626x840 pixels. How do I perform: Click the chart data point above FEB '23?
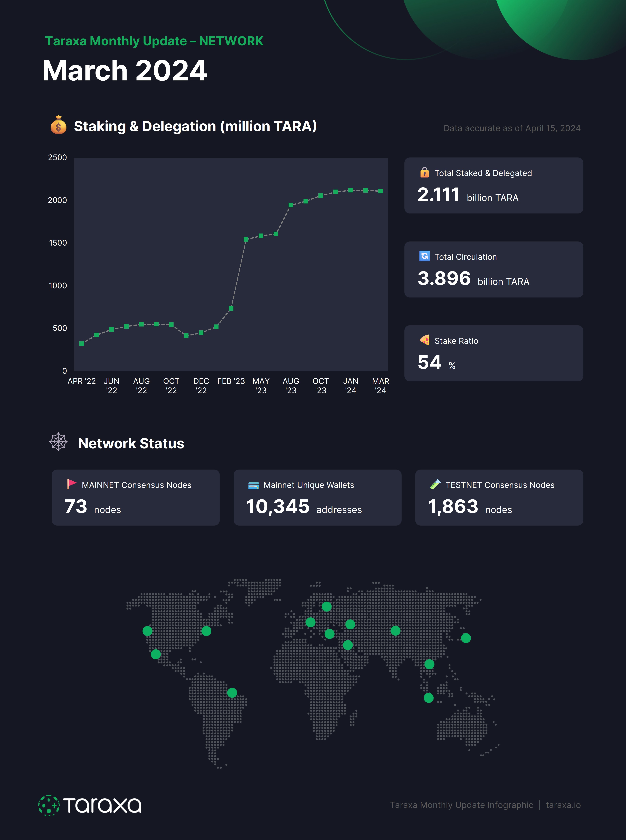click(231, 309)
